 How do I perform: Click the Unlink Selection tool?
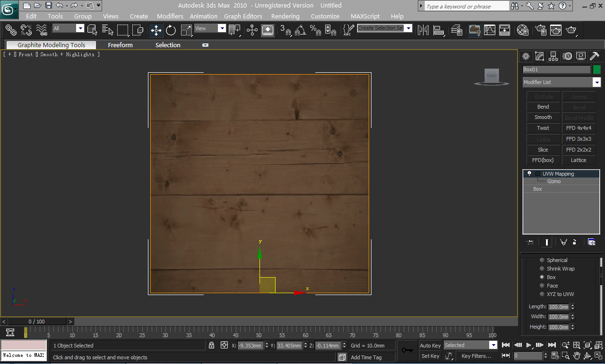click(x=26, y=30)
